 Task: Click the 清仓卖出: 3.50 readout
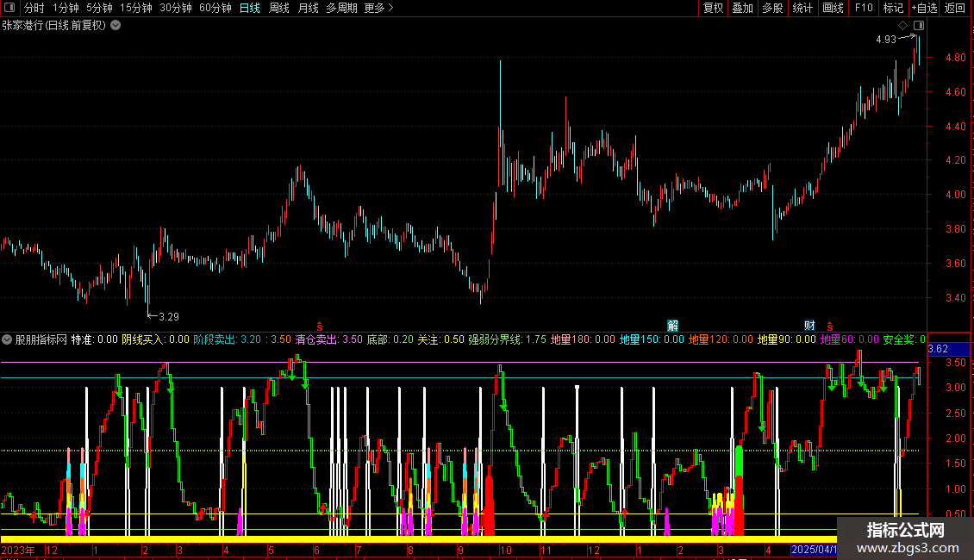tap(328, 339)
